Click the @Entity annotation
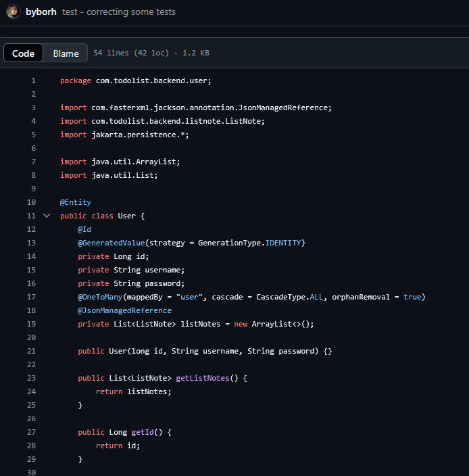 [76, 202]
